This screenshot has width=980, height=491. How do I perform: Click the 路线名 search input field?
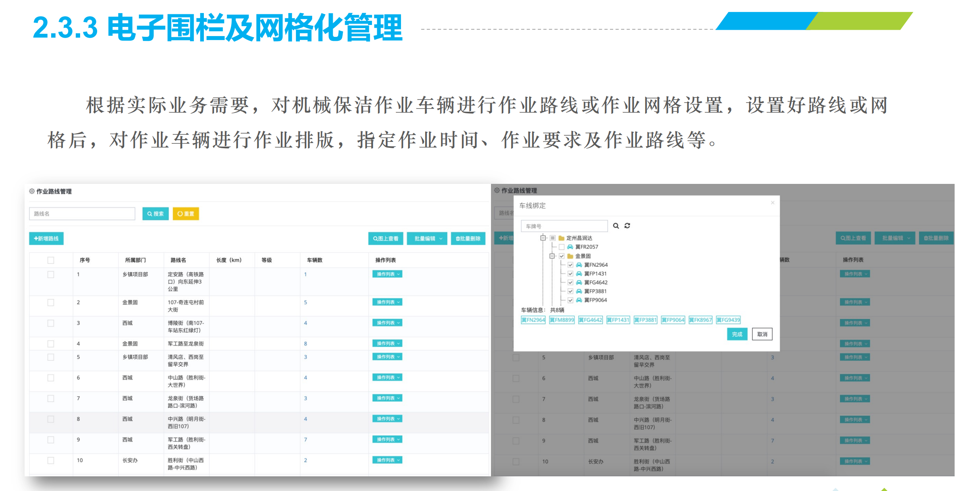(82, 214)
